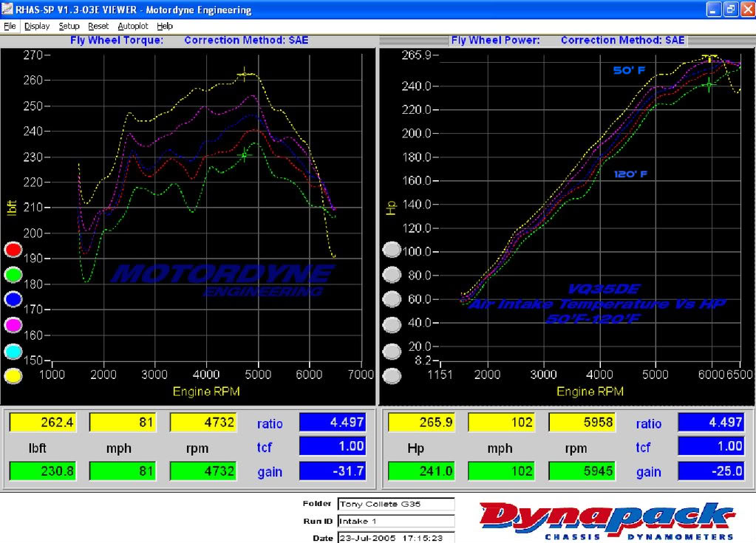Click the Dynapack logo
This screenshot has width=756, height=543.
(607, 521)
